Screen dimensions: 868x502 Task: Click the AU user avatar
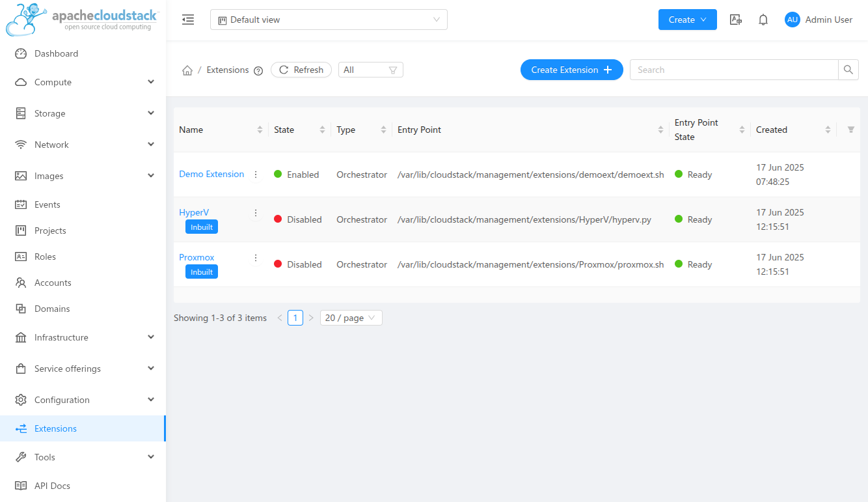pyautogui.click(x=792, y=20)
